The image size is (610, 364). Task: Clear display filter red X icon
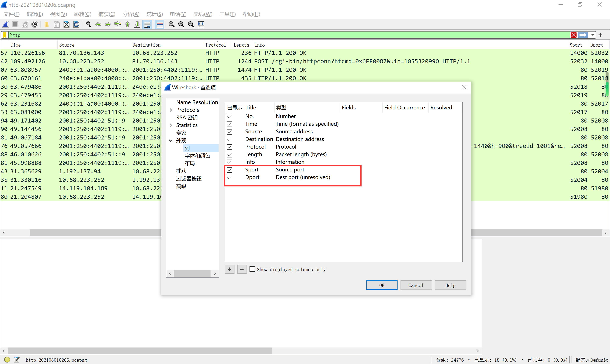pos(573,35)
